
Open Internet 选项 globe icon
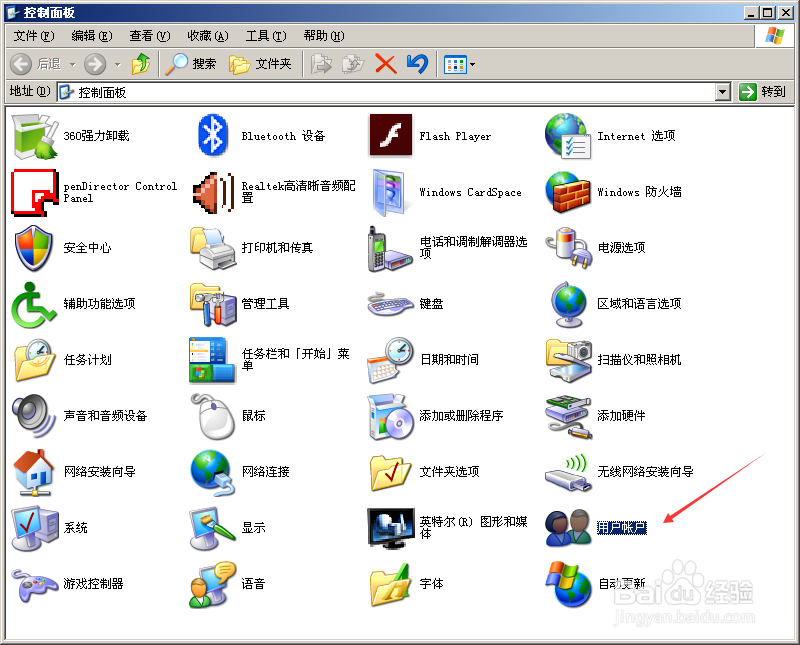click(x=568, y=136)
